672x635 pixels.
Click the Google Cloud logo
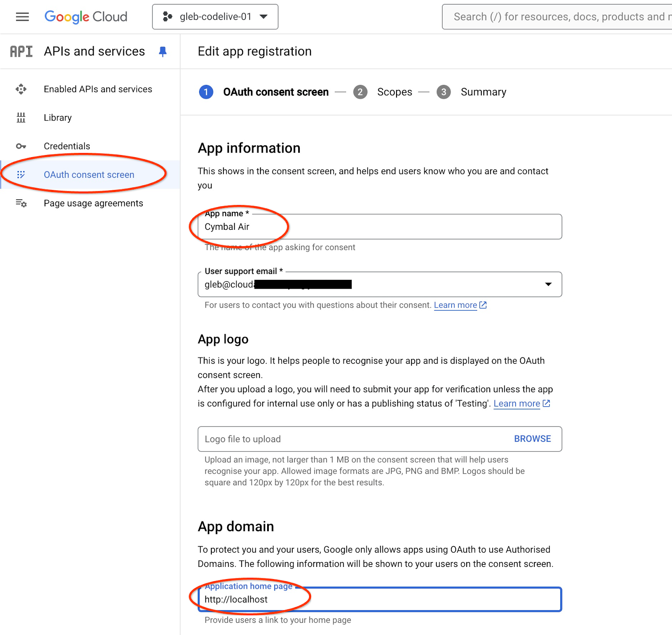[86, 17]
